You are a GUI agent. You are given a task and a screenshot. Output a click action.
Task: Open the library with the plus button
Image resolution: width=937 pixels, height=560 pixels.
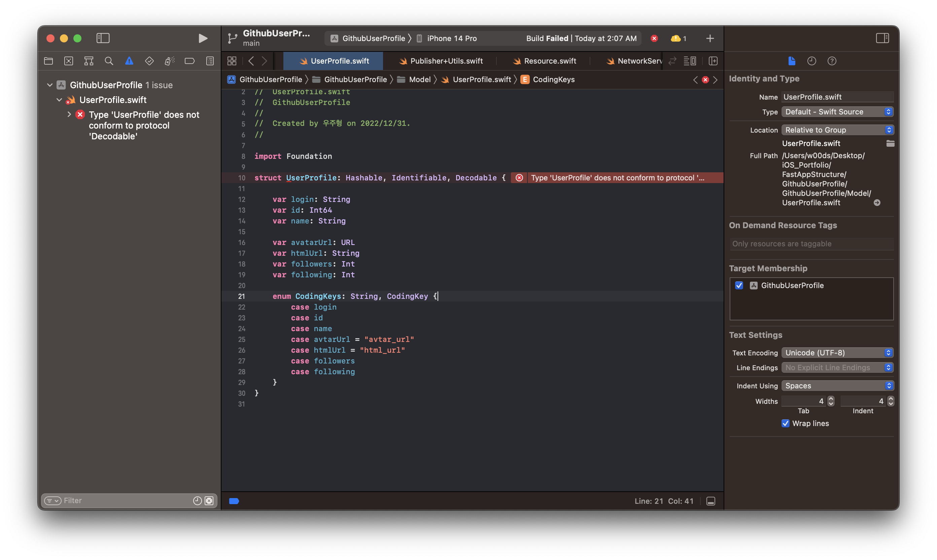(710, 38)
